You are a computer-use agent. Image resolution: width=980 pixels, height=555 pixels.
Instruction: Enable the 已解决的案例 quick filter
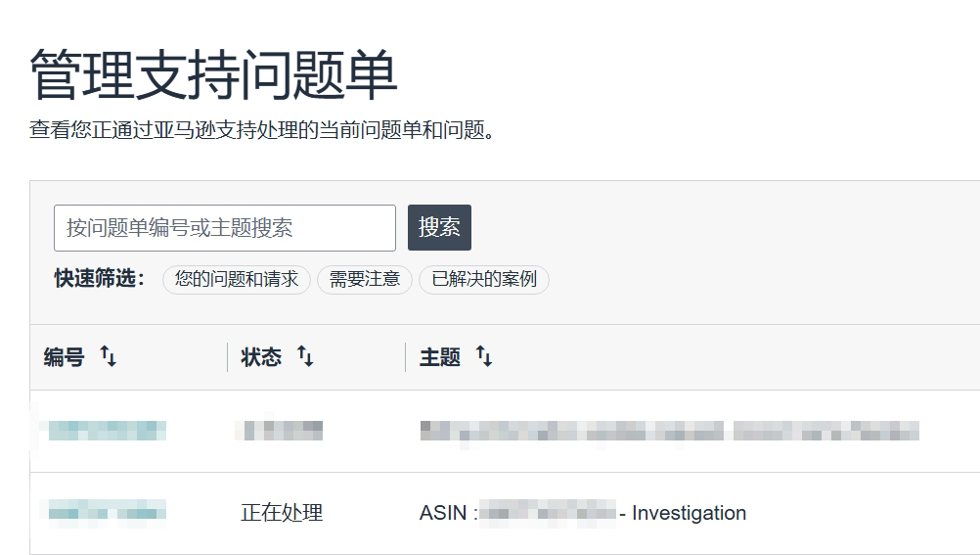[x=484, y=280]
